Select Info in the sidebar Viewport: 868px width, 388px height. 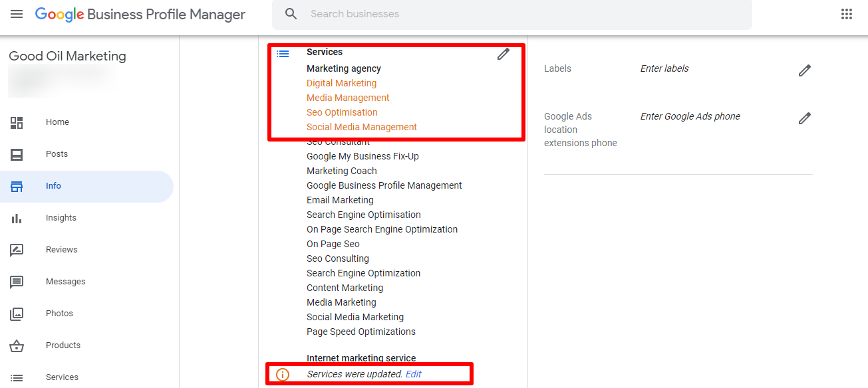click(53, 186)
